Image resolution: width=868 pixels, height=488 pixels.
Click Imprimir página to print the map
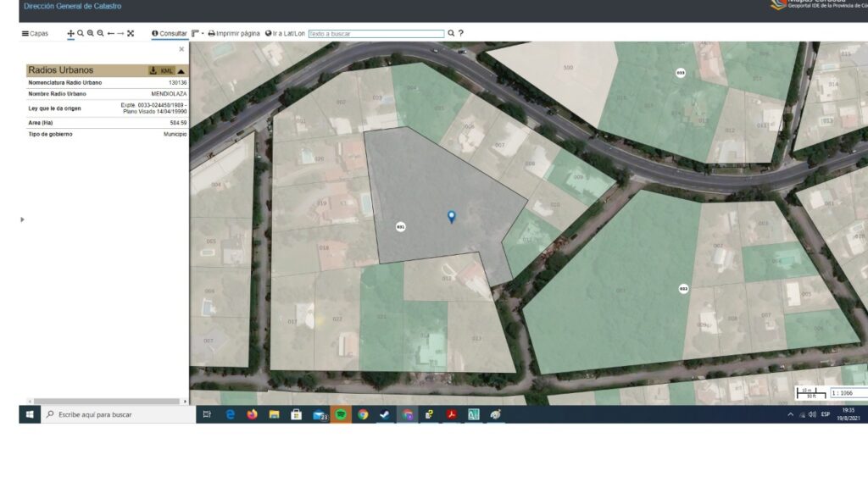pyautogui.click(x=234, y=34)
